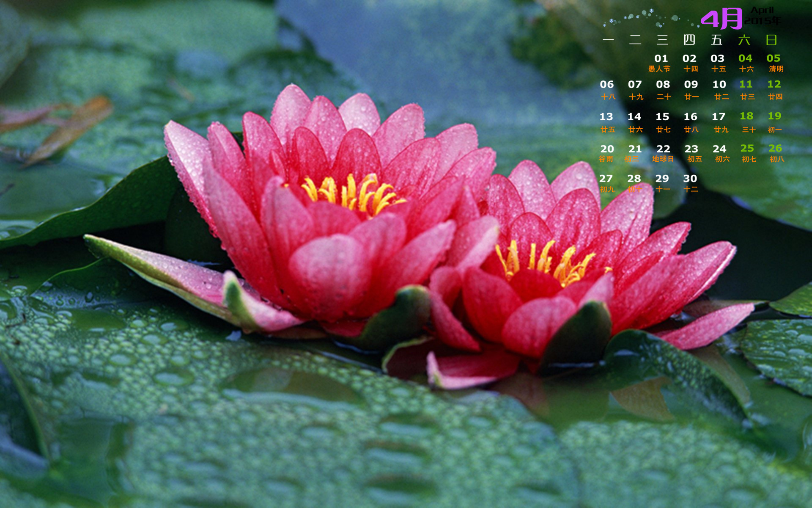
Task: Click date 12 labeled 廿四
Action: (x=774, y=84)
